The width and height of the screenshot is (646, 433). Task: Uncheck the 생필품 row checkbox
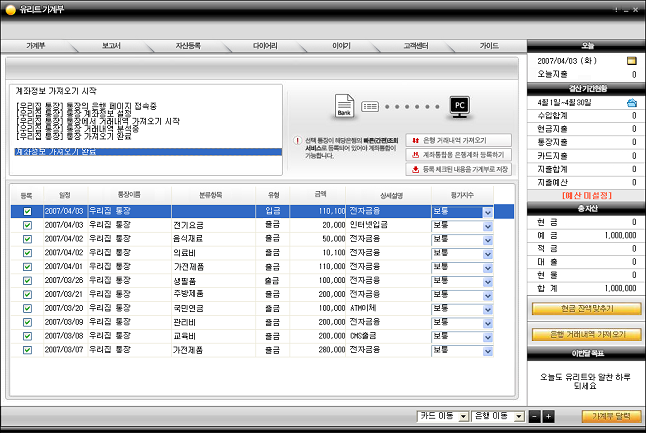tap(27, 281)
